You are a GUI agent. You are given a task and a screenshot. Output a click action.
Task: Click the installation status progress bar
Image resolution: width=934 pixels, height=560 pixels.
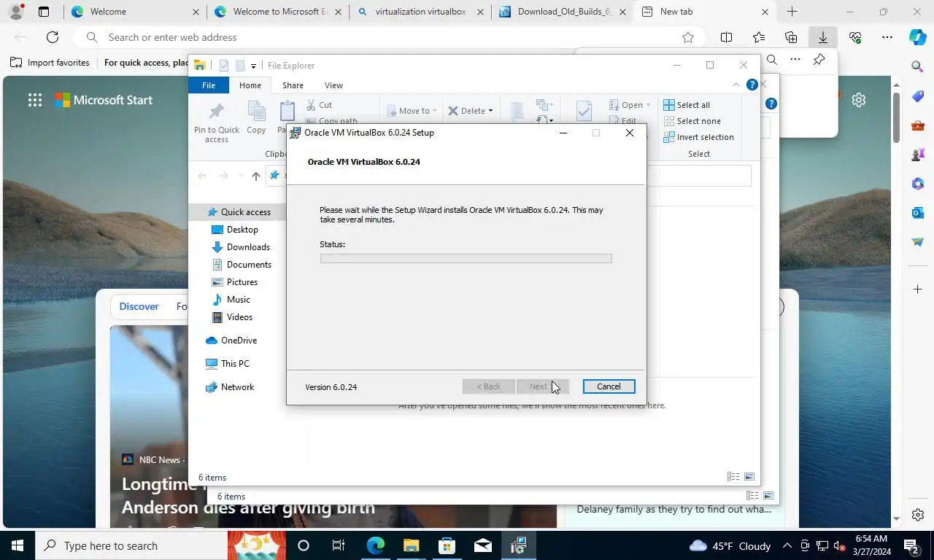tap(466, 258)
